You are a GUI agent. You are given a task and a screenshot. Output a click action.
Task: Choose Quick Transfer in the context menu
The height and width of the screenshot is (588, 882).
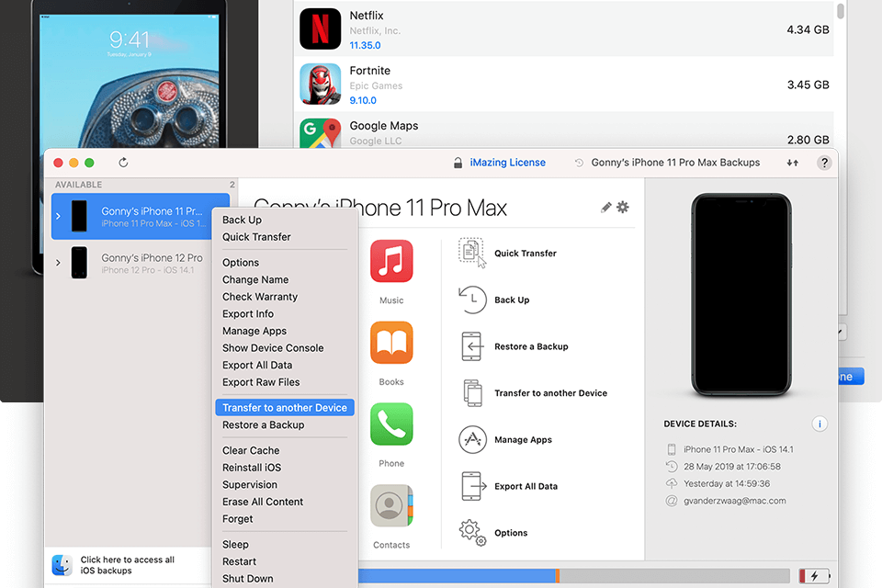256,237
